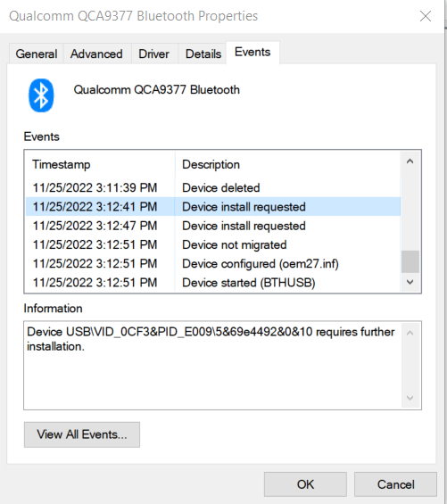Click the Information box scroll up arrow

coord(410,333)
